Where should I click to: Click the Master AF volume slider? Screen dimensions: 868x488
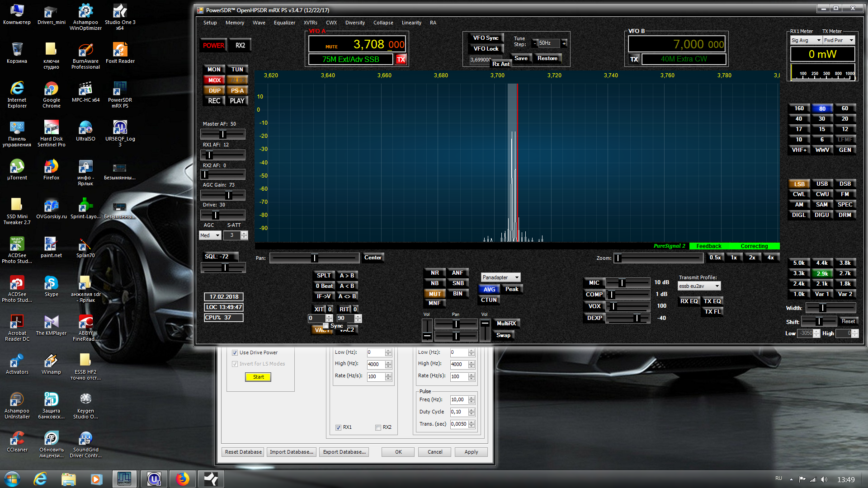(x=222, y=134)
